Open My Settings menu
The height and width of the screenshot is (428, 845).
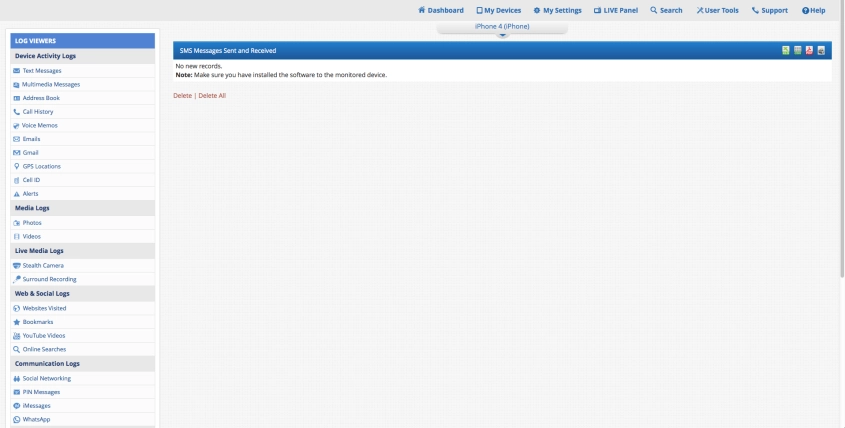click(x=557, y=10)
